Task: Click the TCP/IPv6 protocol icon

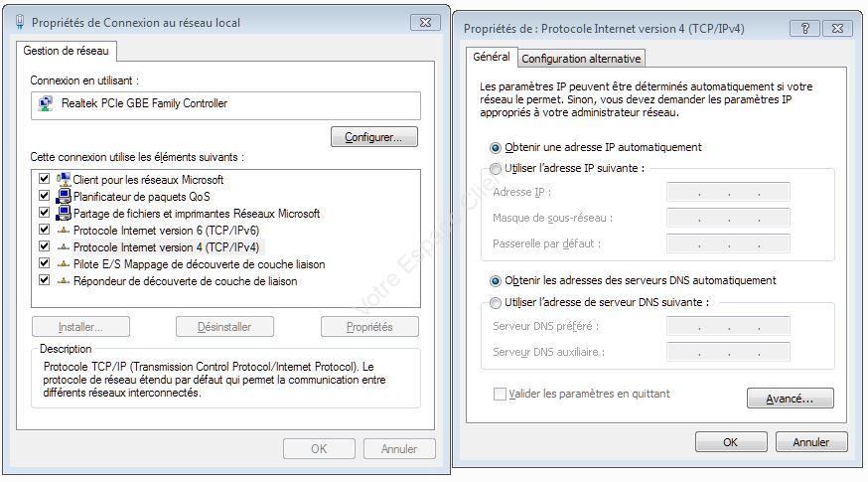Action: tap(64, 231)
